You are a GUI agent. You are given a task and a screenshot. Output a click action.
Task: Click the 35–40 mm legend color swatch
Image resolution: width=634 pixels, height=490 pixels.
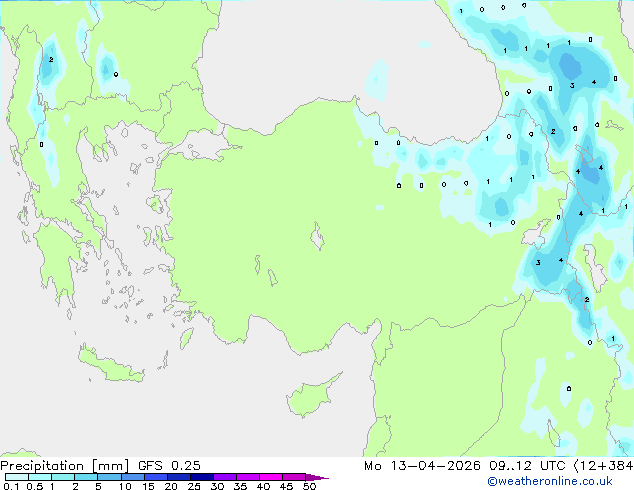pyautogui.click(x=247, y=477)
